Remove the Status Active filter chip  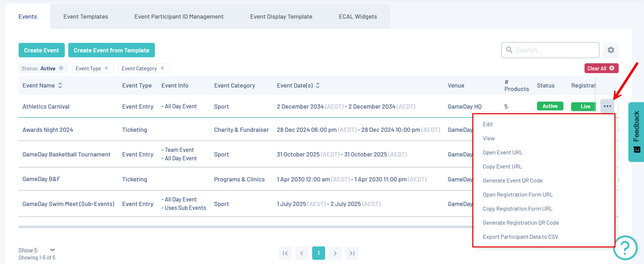pyautogui.click(x=61, y=68)
